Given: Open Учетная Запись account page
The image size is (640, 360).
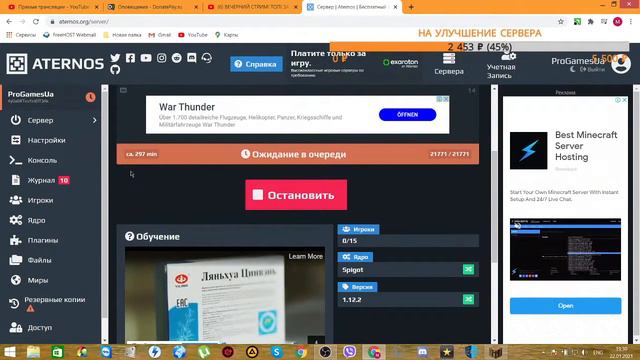Looking at the screenshot, I should click(x=501, y=65).
